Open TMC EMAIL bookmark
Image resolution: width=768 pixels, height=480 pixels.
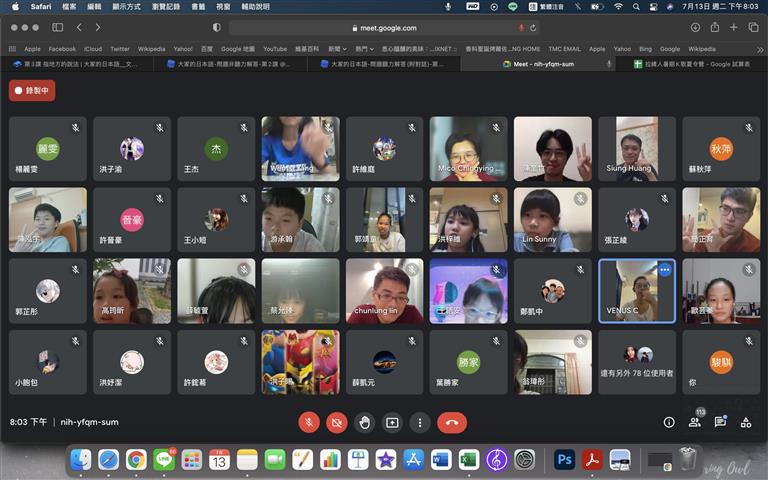click(x=564, y=49)
